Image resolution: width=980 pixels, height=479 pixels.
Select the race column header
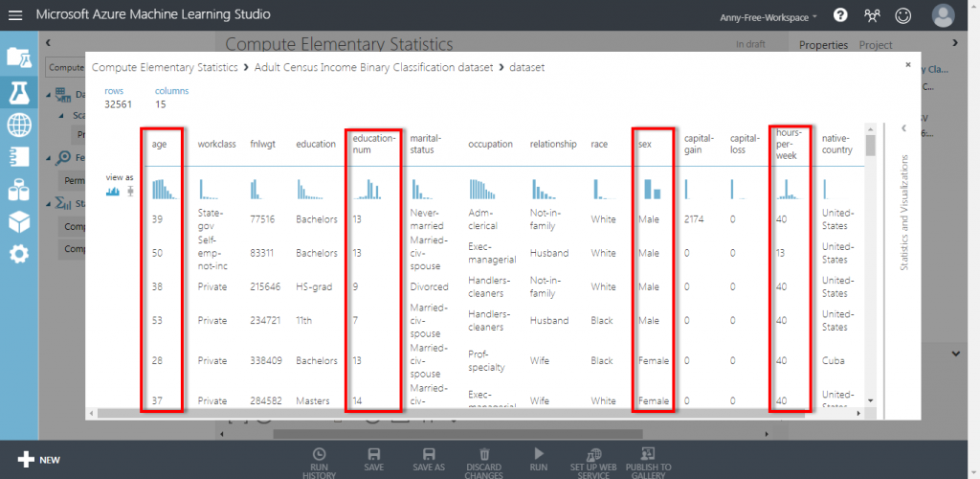pyautogui.click(x=599, y=144)
